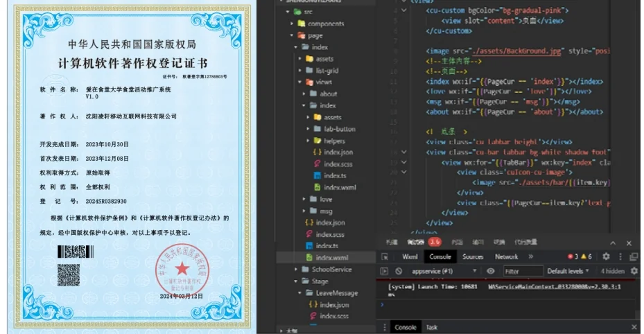Open index.scss listed below the msg folder
Screen dimensions: 644x334
(330, 234)
